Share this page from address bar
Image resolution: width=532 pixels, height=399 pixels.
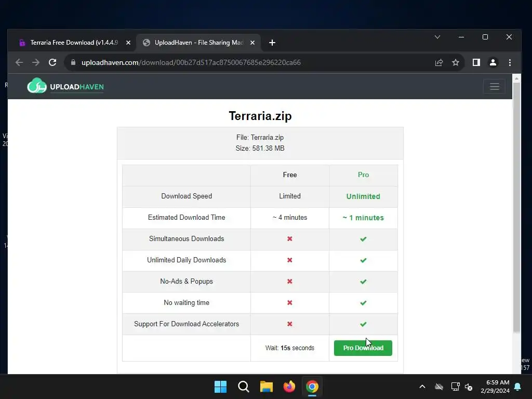pos(438,62)
